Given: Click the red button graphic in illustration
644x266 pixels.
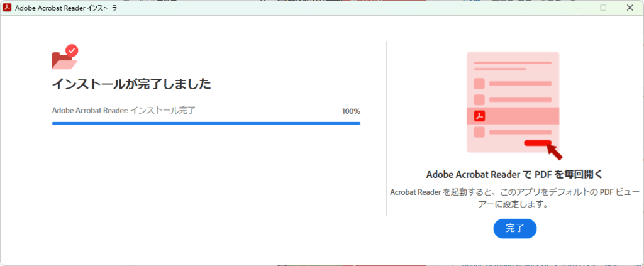Looking at the screenshot, I should tap(537, 143).
